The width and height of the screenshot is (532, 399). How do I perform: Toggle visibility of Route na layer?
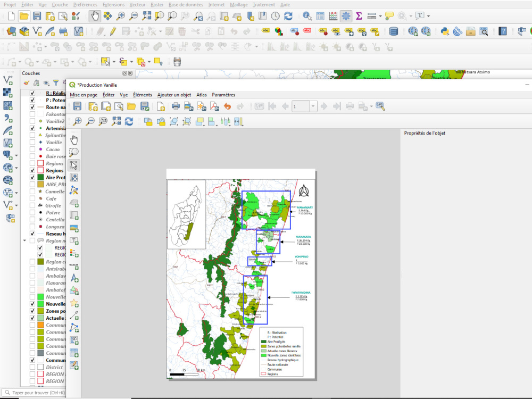[x=32, y=107]
